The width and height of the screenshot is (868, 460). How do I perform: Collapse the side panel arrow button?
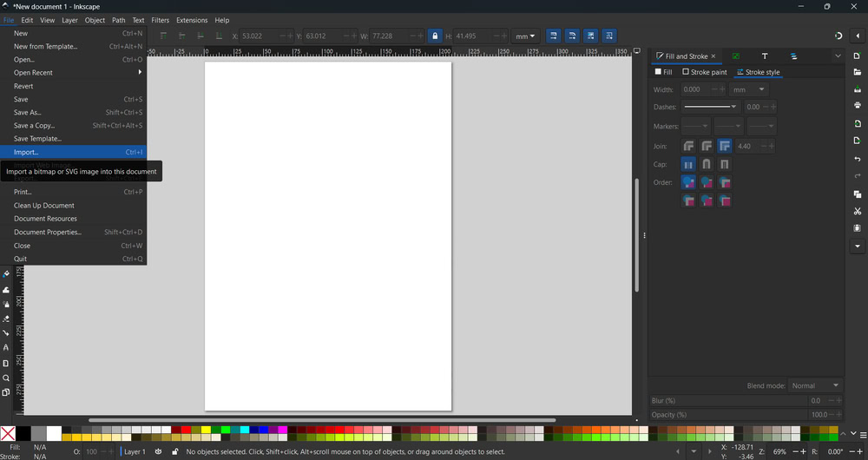coord(858,36)
